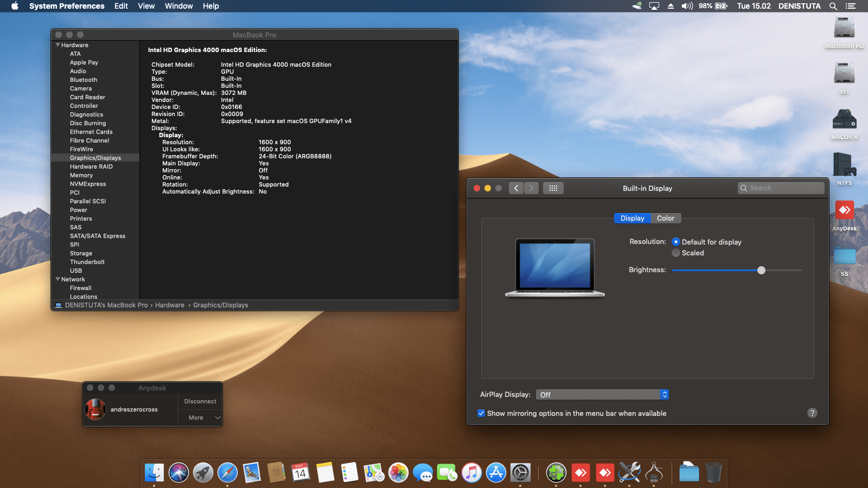Click Search field in Built-in Display
This screenshot has height=488, width=868.
pos(781,188)
